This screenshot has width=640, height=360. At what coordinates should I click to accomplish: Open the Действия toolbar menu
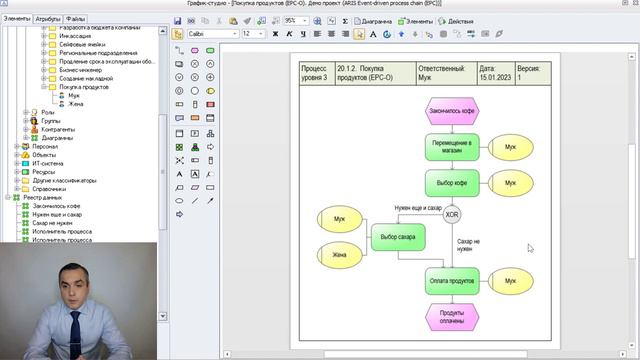(456, 21)
